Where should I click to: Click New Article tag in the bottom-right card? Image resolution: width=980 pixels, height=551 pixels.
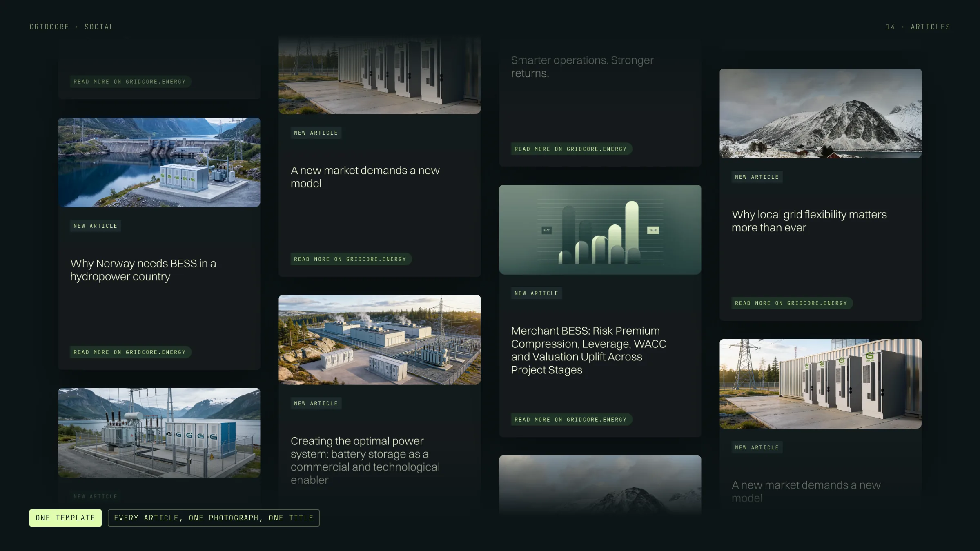pos(757,447)
